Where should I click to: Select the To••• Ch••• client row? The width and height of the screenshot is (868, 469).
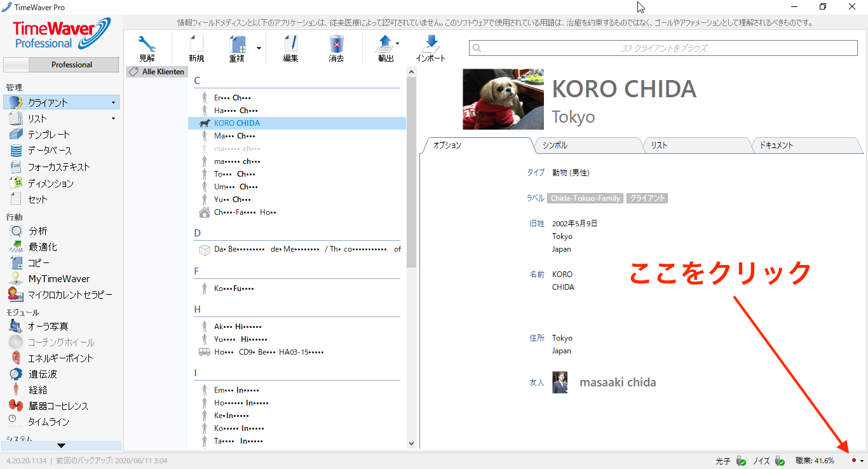click(x=297, y=174)
